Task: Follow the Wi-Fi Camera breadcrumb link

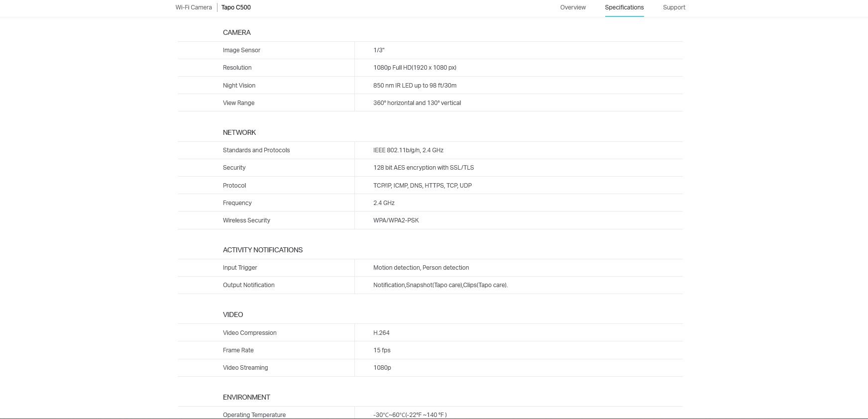Action: point(194,7)
